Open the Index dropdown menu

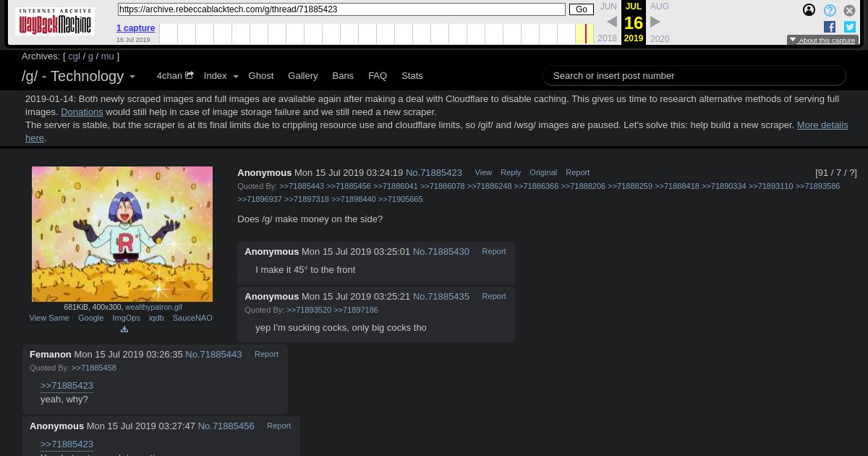(x=220, y=75)
